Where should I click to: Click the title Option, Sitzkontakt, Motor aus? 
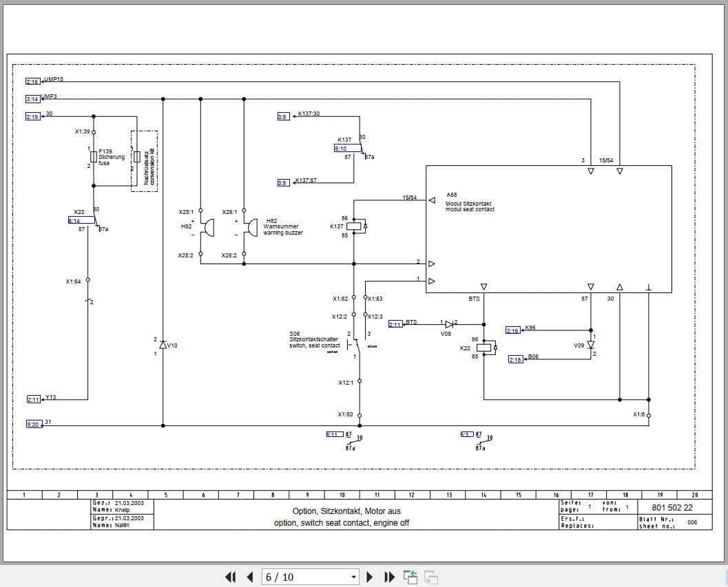(346, 511)
